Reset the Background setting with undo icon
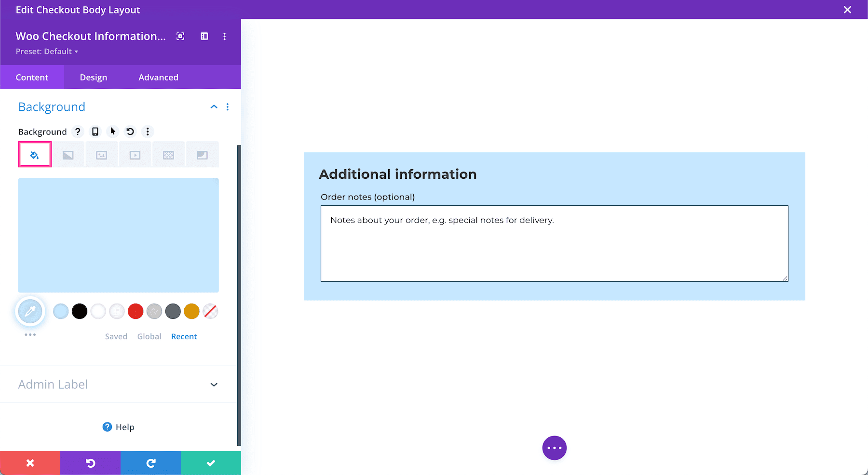868x475 pixels. pos(130,132)
